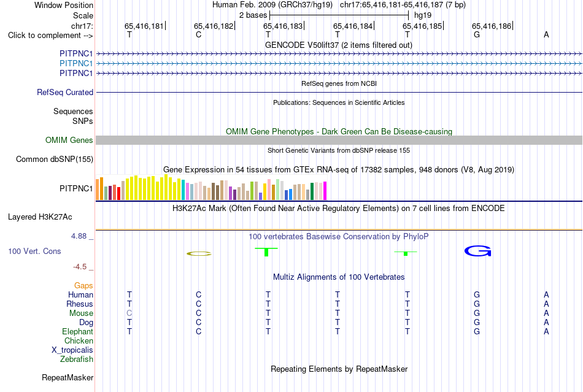Click the red bar in GTEx chart
This screenshot has width=583, height=392.
[x=119, y=194]
